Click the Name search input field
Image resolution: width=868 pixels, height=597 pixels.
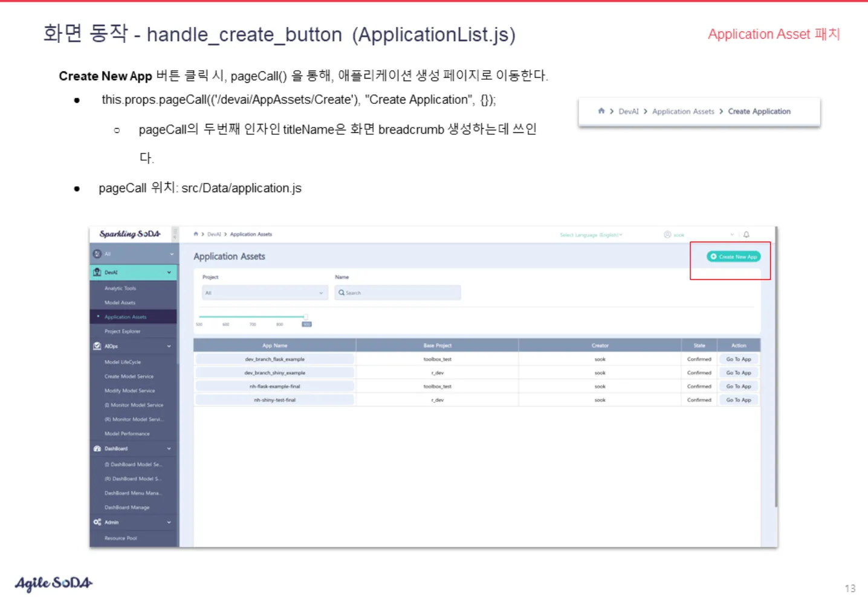(x=398, y=292)
